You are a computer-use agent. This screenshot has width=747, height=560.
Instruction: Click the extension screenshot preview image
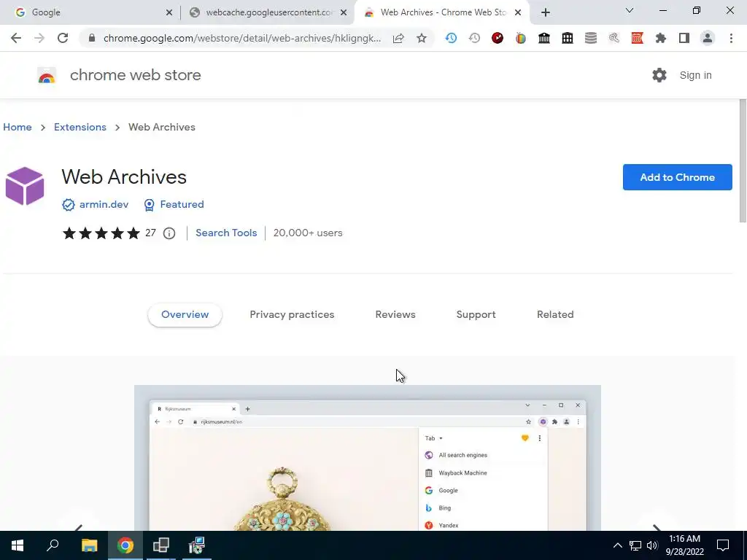tap(368, 458)
